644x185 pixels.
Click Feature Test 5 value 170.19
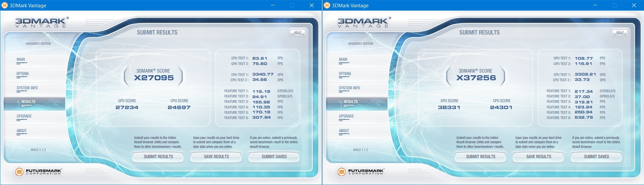[261, 112]
